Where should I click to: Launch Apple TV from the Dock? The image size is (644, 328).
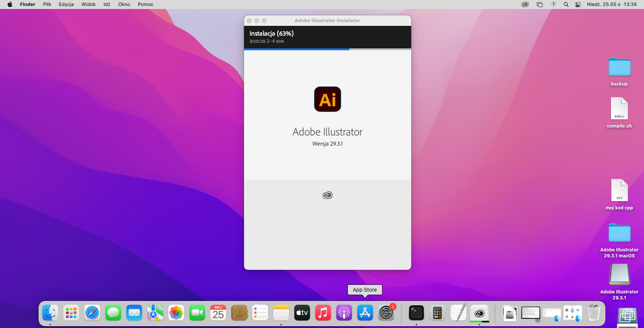302,313
